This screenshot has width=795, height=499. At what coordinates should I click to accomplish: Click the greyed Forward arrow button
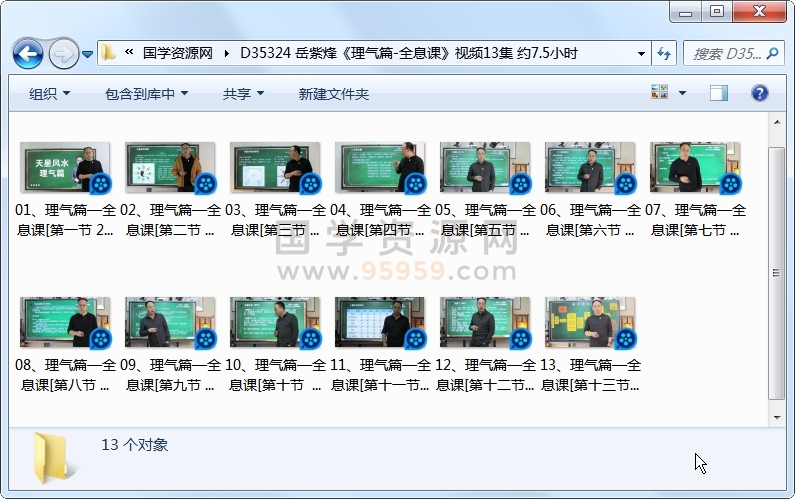click(x=63, y=53)
